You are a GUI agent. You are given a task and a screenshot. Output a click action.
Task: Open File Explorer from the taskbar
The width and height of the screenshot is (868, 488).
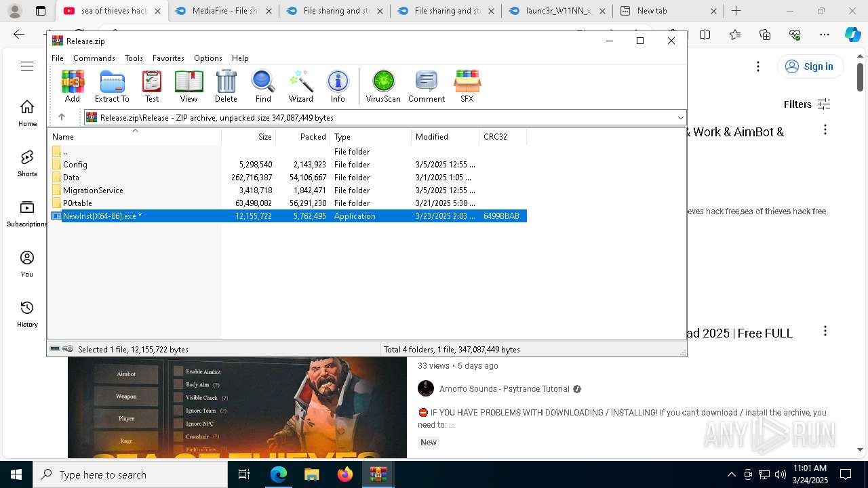pos(311,474)
